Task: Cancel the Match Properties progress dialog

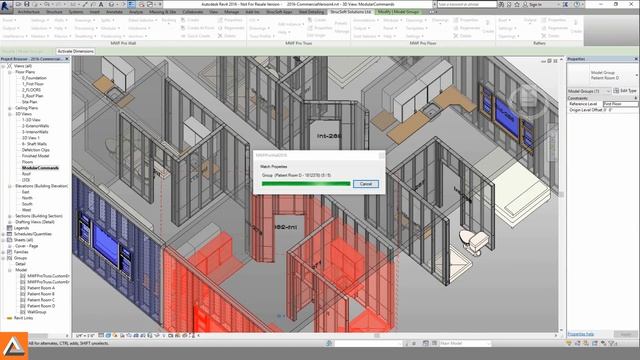Action: click(x=366, y=184)
